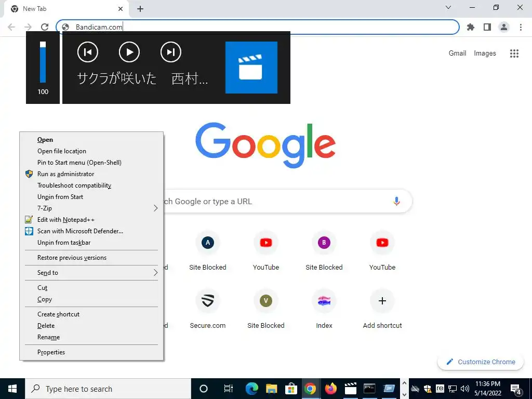Viewport: 532px width, 399px height.
Task: Choose Create shortcut
Action: pyautogui.click(x=91, y=314)
